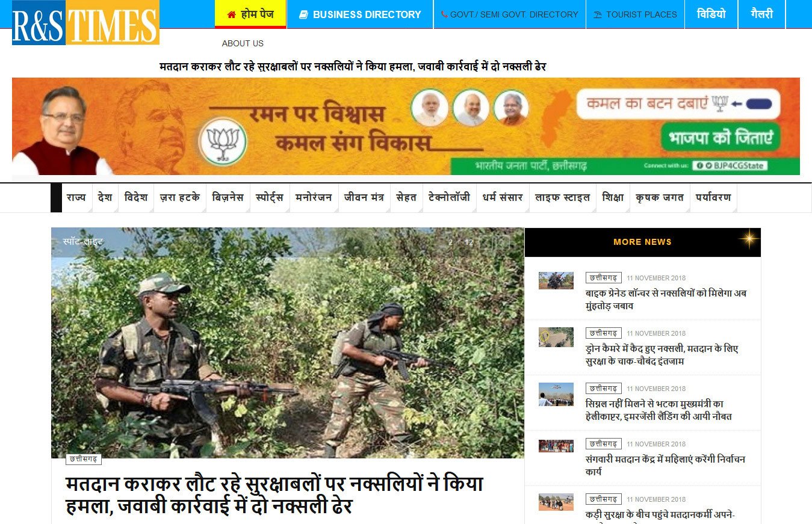The width and height of the screenshot is (812, 524).
Task: Open the About Us link
Action: [243, 43]
